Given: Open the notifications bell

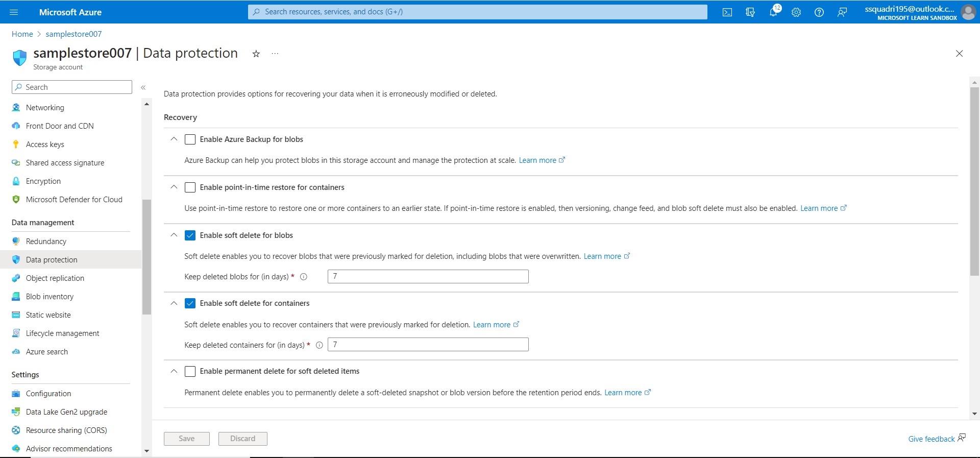Looking at the screenshot, I should click(x=774, y=12).
